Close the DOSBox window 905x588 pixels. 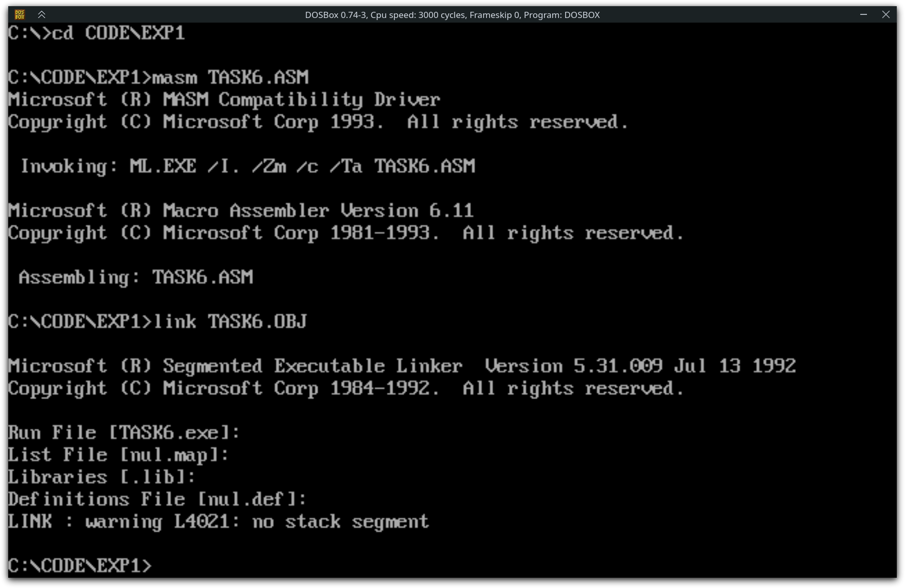[x=885, y=14]
